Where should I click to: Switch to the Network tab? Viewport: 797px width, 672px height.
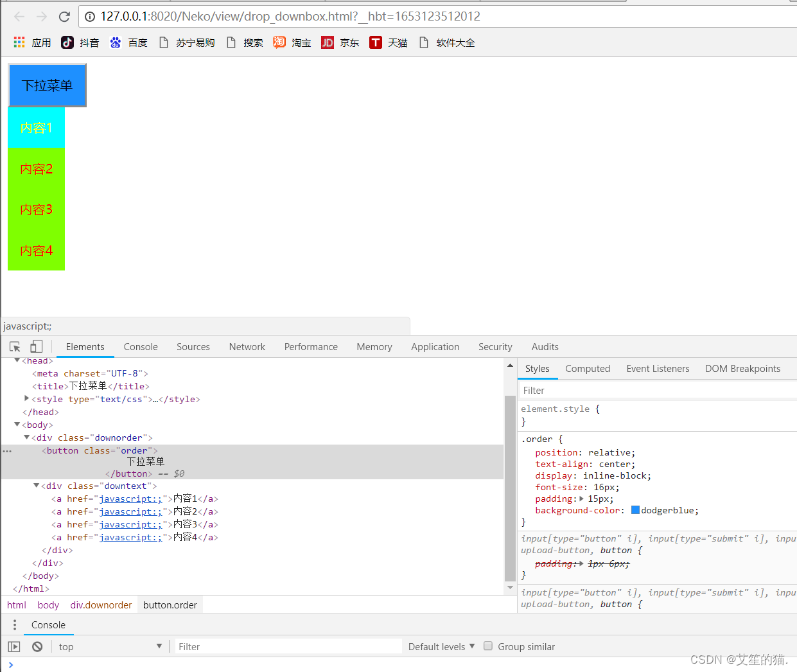click(x=247, y=347)
